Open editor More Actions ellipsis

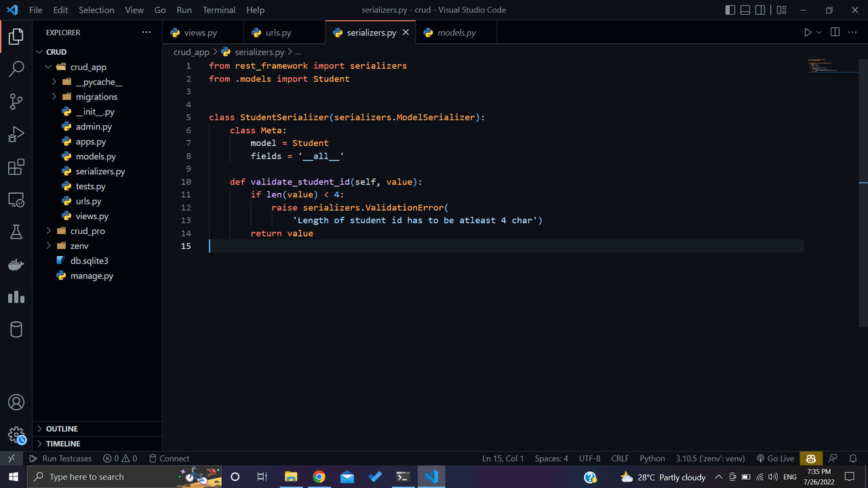[x=853, y=33]
